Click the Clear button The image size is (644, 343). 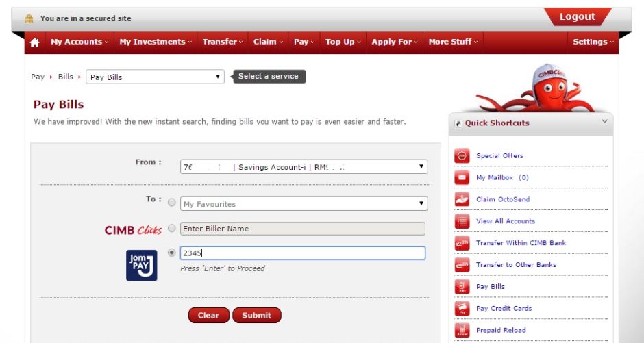[209, 315]
